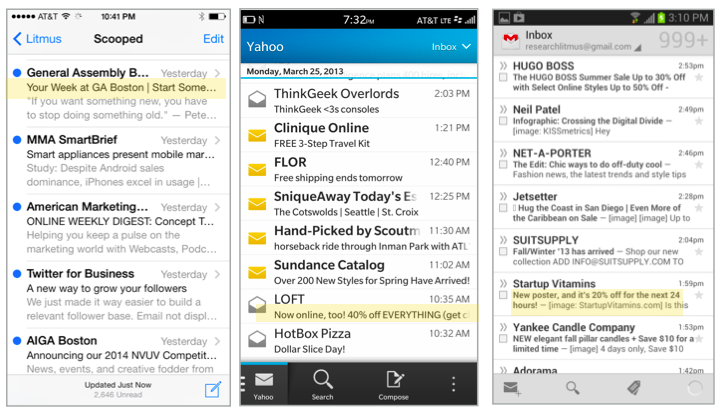Screen dimensions: 720x414
Task: Open Twitter for Business email in iOS
Action: (118, 294)
